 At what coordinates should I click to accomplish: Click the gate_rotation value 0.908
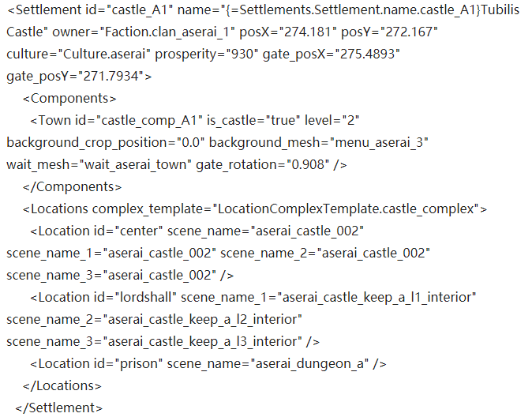[308, 165]
